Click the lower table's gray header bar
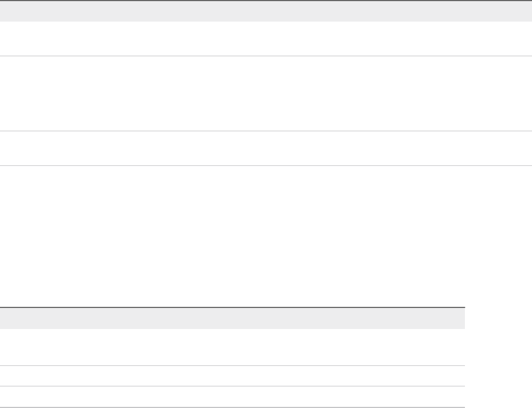This screenshot has width=532, height=408. (x=232, y=318)
